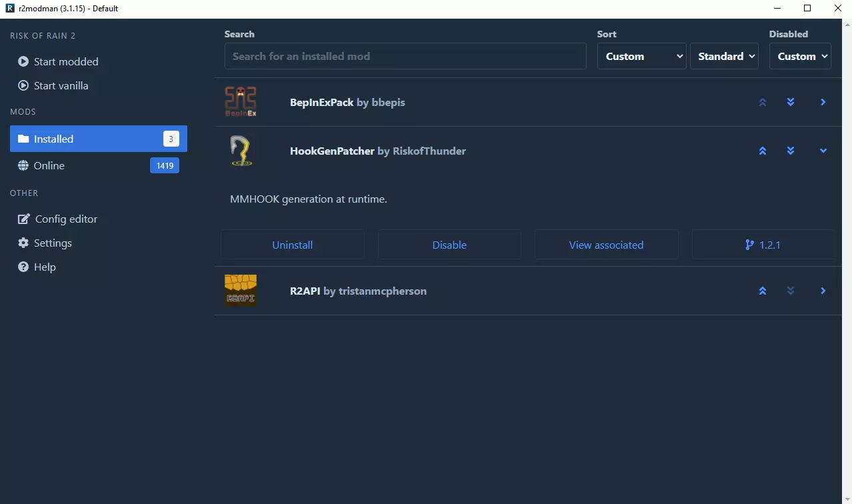This screenshot has height=504, width=852.
Task: Uninstall the HookGenPatcher mod
Action: pyautogui.click(x=293, y=245)
